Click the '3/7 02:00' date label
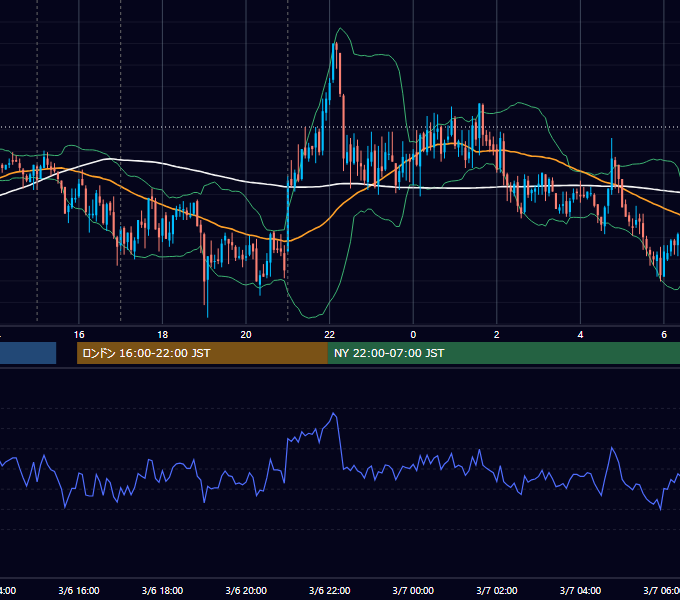This screenshot has width=680, height=600. 497,591
